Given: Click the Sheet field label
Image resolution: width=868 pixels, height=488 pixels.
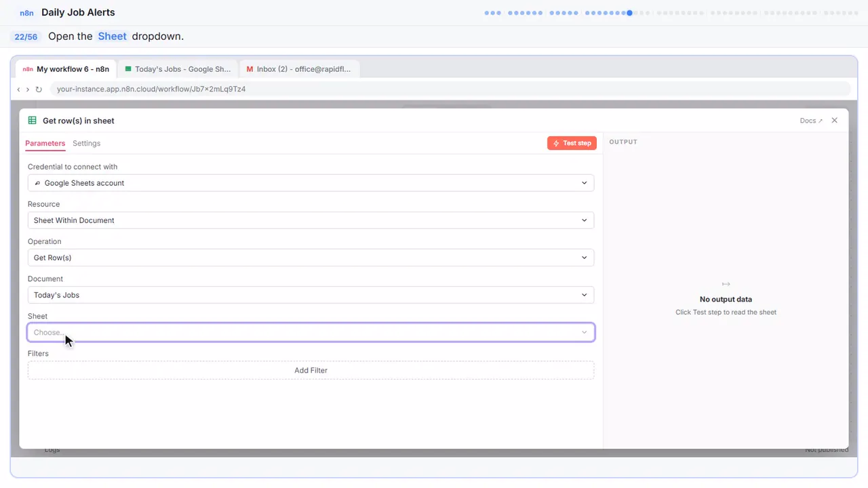Looking at the screenshot, I should pyautogui.click(x=37, y=316).
